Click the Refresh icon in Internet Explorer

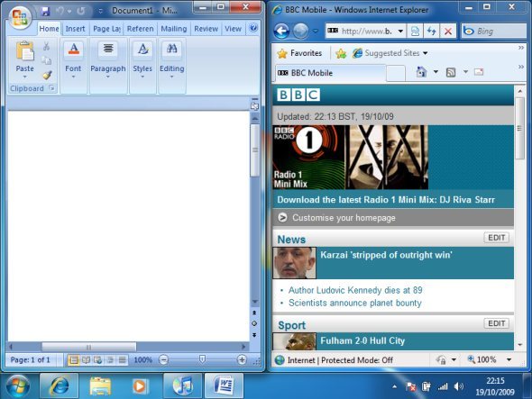click(x=431, y=32)
